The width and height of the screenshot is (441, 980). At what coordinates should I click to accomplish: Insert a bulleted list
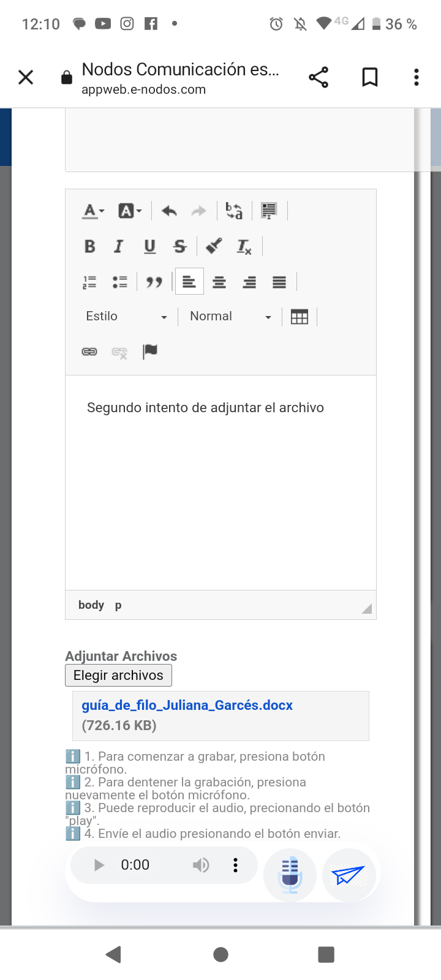(x=119, y=282)
